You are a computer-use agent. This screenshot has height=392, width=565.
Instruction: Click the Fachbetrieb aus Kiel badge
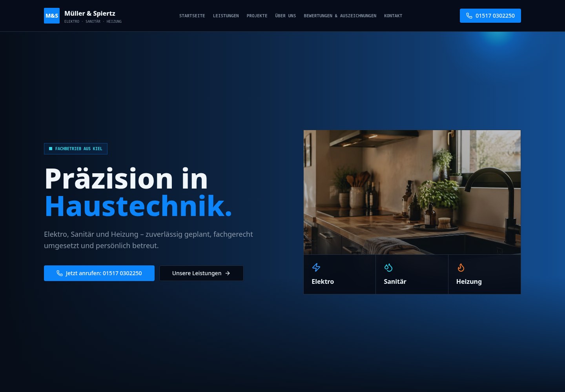(x=76, y=149)
